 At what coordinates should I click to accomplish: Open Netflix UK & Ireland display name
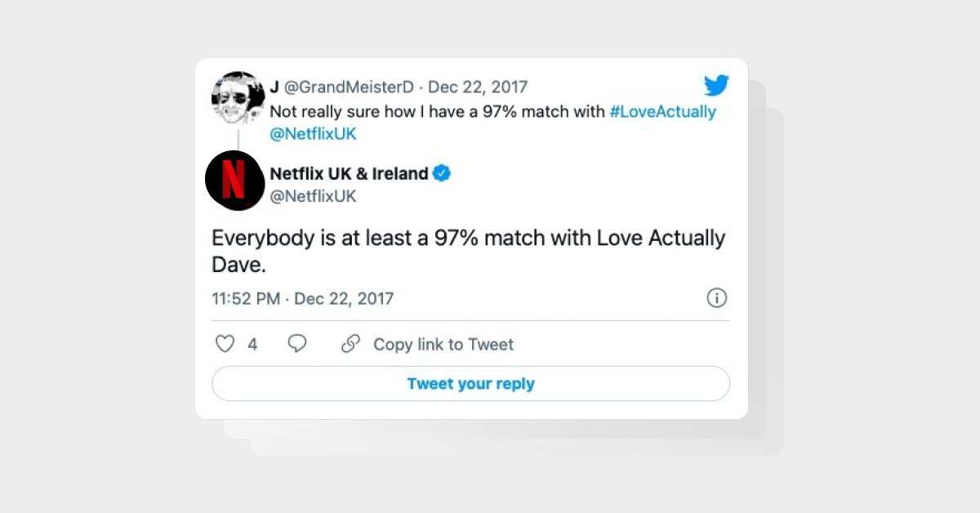pyautogui.click(x=346, y=173)
